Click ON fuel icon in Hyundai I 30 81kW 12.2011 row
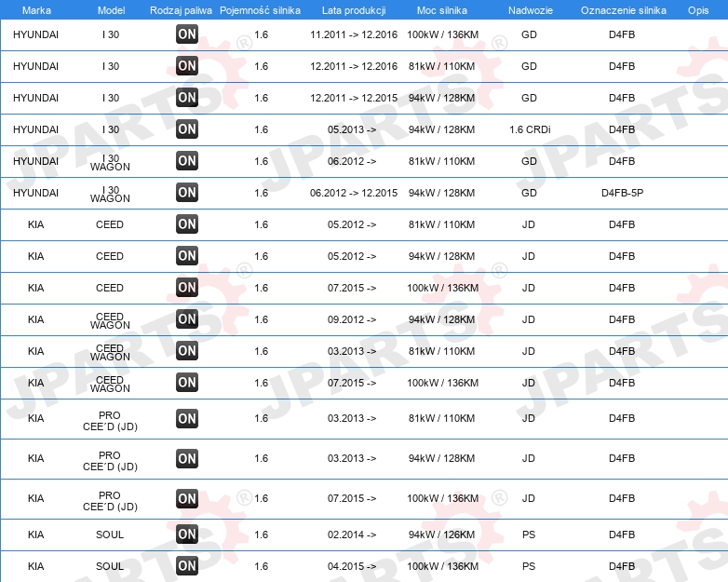This screenshot has height=582, width=728. [187, 66]
